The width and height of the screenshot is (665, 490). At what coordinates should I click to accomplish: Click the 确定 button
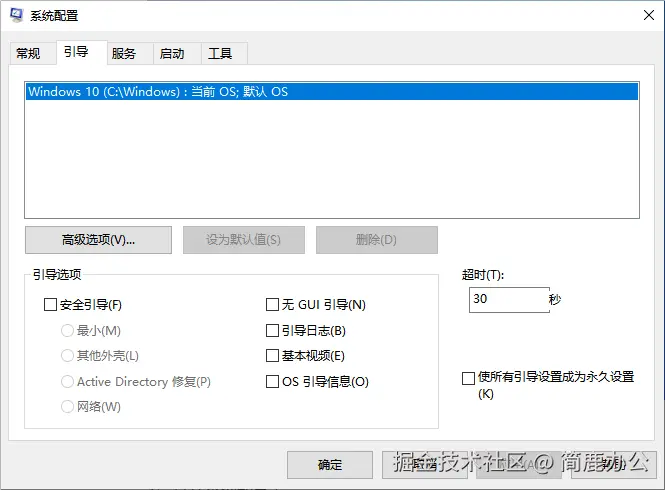(x=330, y=465)
